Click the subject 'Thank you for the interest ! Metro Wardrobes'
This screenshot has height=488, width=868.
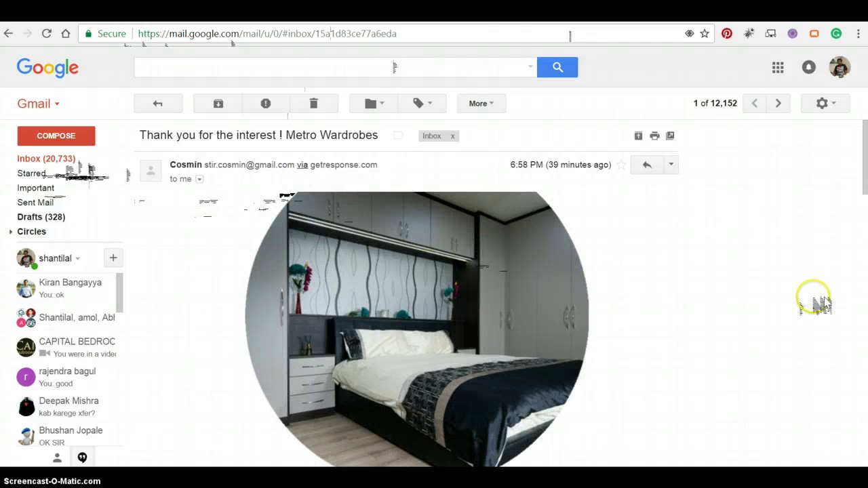tap(258, 135)
